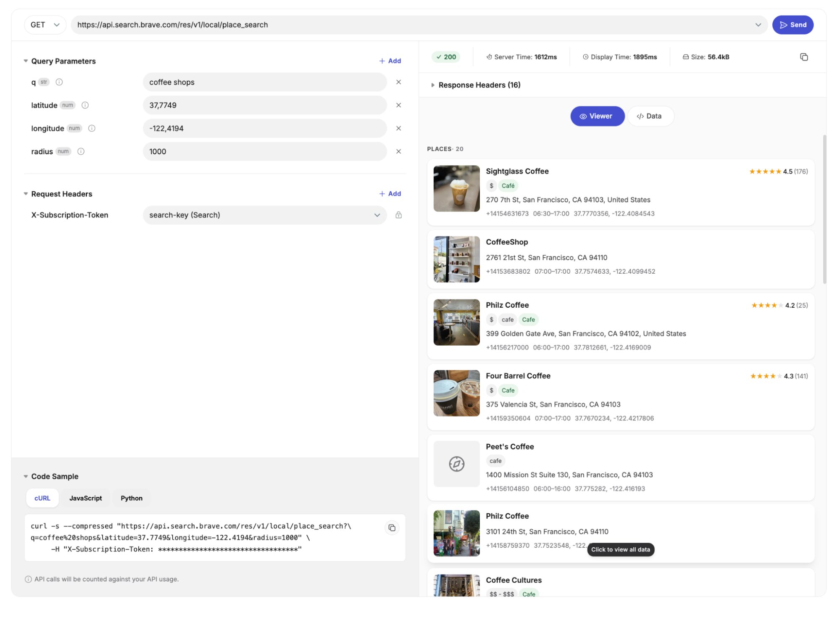
Task: Copy the cURL code sample
Action: point(392,528)
